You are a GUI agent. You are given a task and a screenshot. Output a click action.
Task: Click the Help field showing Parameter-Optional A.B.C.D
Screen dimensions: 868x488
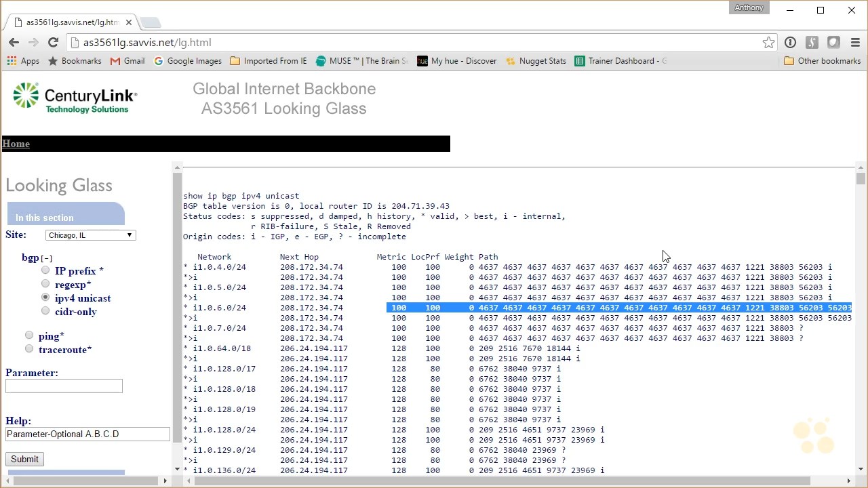click(x=87, y=434)
